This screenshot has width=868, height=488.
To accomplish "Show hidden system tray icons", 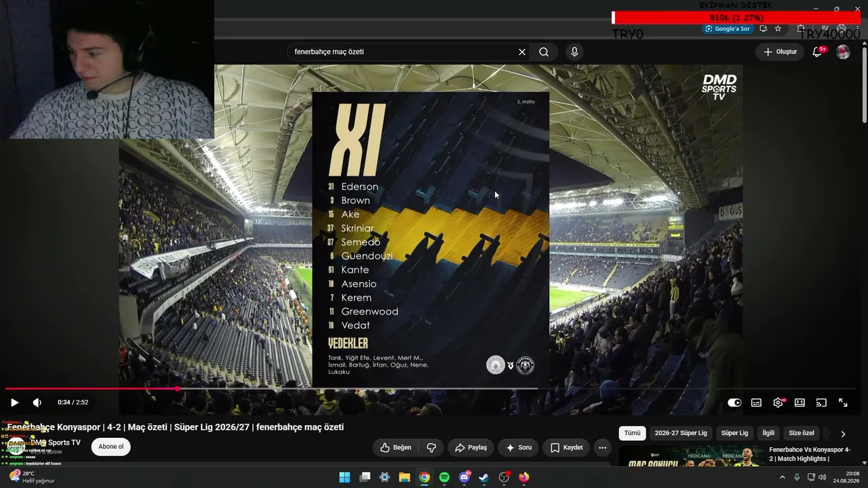I will pos(782,477).
